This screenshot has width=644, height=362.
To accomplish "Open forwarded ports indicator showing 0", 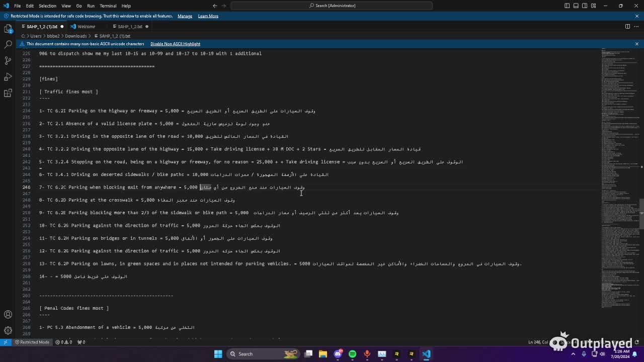I will 80,342.
